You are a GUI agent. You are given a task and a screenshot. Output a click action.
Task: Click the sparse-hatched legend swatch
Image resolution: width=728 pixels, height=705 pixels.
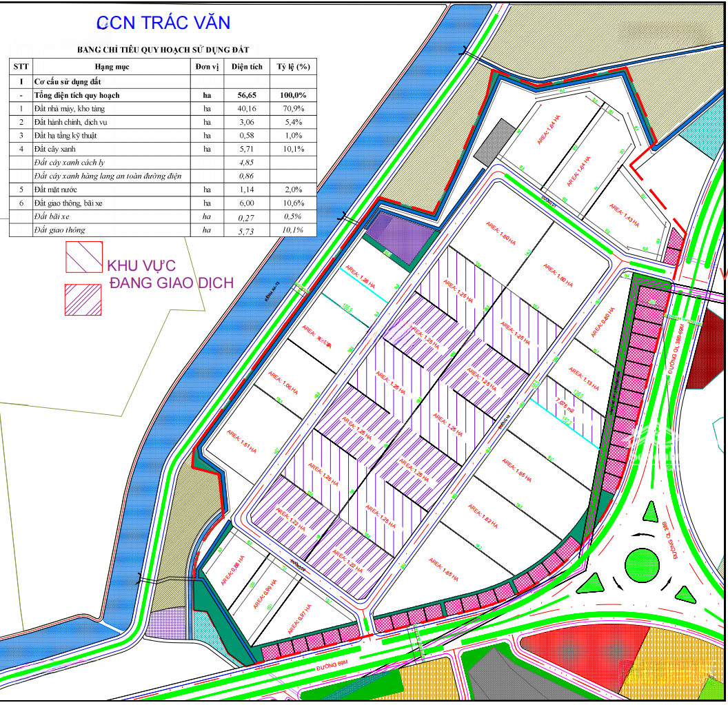point(83,257)
